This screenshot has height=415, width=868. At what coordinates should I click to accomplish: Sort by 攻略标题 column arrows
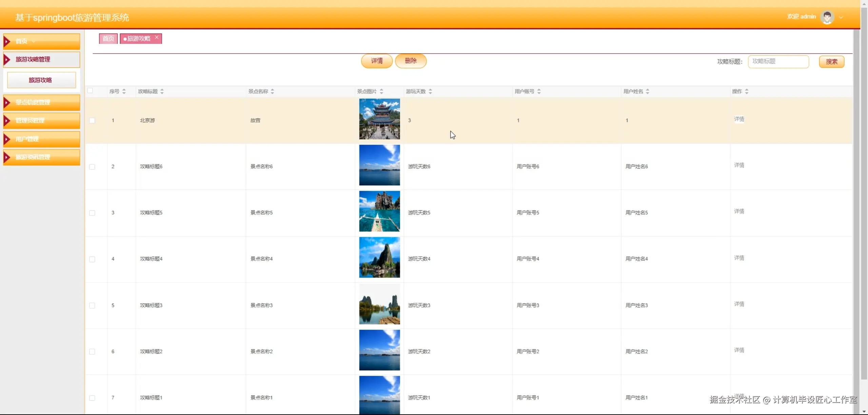(x=162, y=91)
